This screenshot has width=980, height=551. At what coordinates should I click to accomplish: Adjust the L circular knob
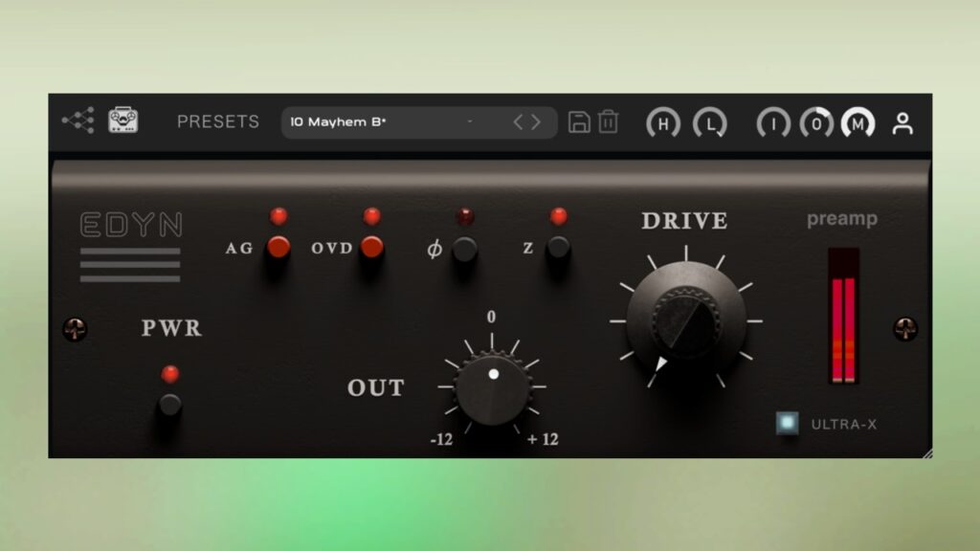tap(710, 123)
